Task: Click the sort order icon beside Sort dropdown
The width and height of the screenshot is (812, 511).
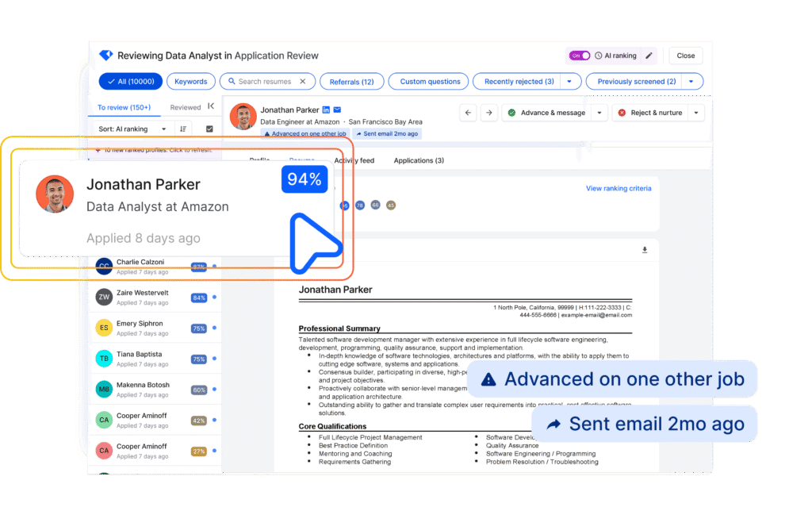Action: point(183,129)
